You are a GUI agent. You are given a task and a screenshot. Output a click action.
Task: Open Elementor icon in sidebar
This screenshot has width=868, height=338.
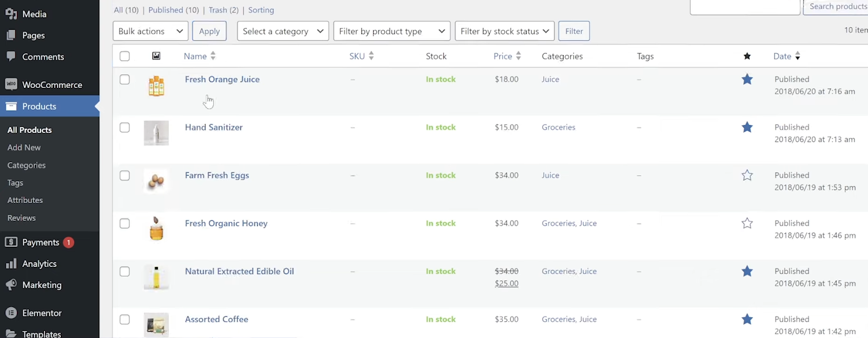tap(11, 313)
